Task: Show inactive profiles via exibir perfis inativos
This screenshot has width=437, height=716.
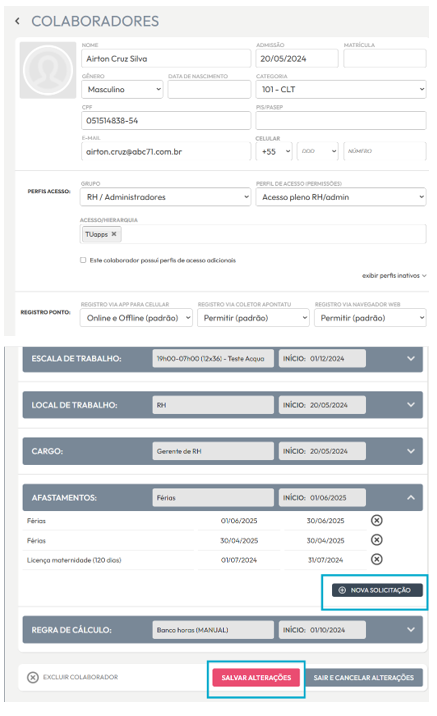Action: (394, 275)
